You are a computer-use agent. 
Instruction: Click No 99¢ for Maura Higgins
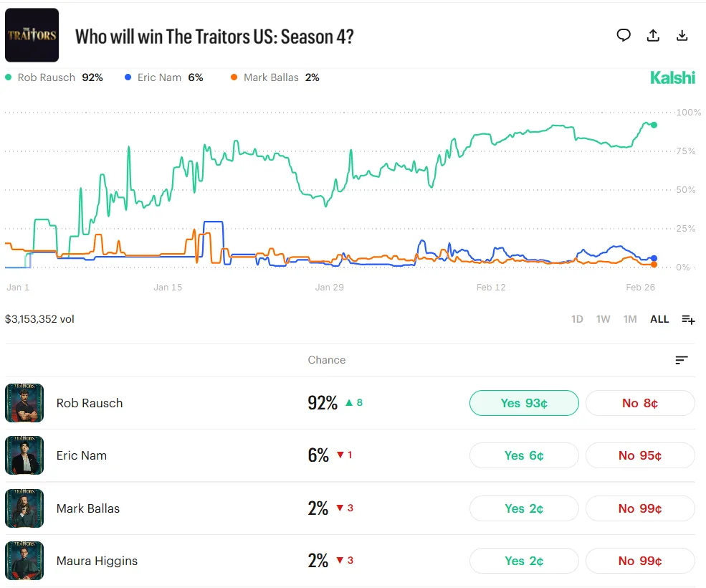click(640, 561)
